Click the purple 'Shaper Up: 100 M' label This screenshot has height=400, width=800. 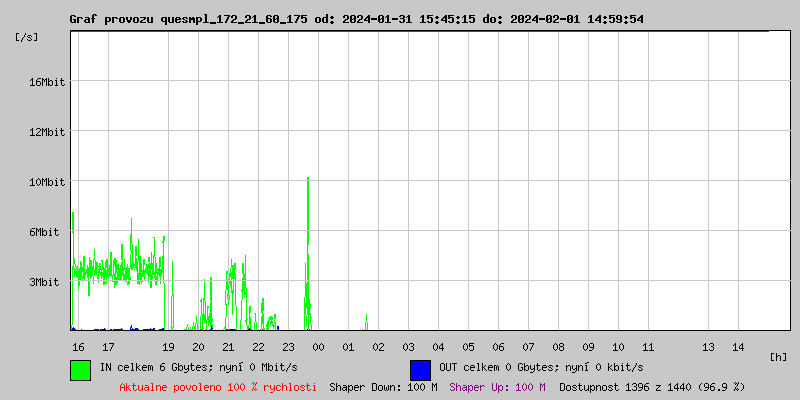[x=497, y=386]
